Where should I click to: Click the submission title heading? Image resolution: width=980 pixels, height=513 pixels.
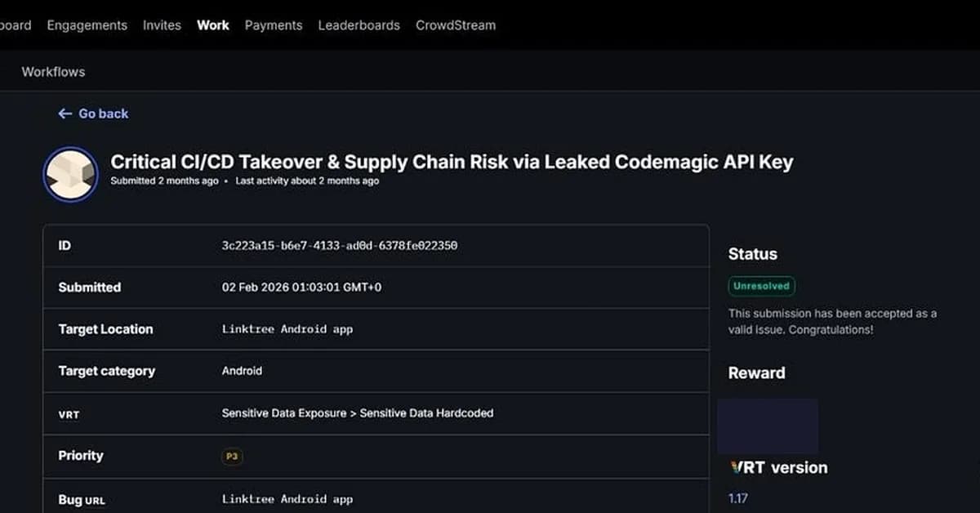(x=452, y=162)
